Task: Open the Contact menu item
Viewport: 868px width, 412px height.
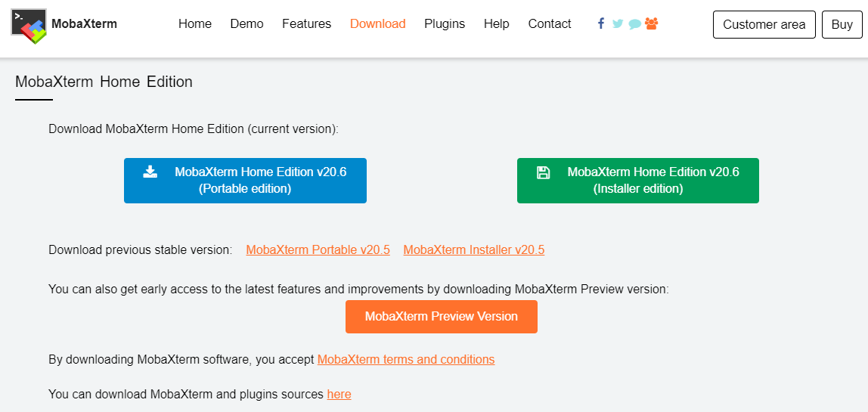Action: (550, 23)
